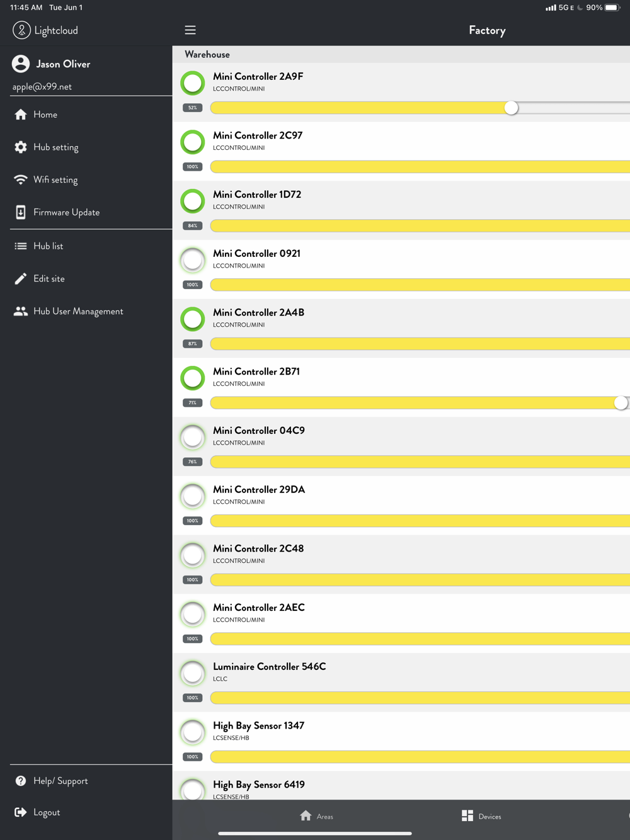Select the Luminaire Controller 546C name
Viewport: 630px width, 840px height.
click(270, 667)
